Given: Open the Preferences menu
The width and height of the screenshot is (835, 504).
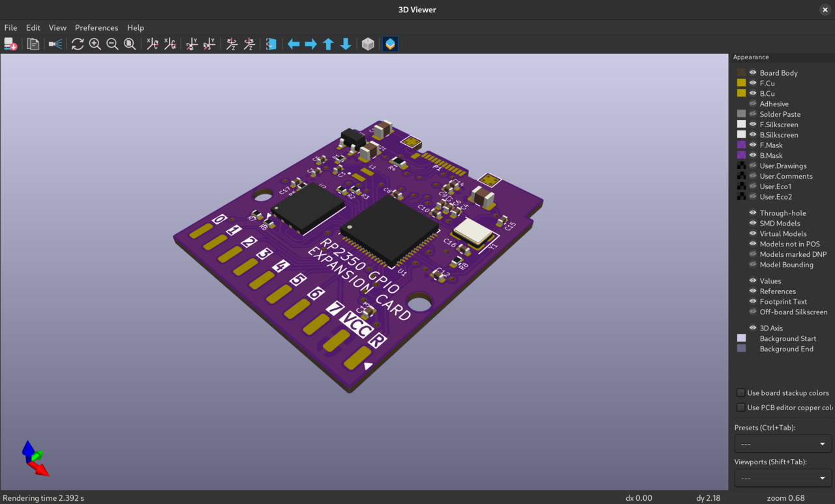Looking at the screenshot, I should (97, 27).
